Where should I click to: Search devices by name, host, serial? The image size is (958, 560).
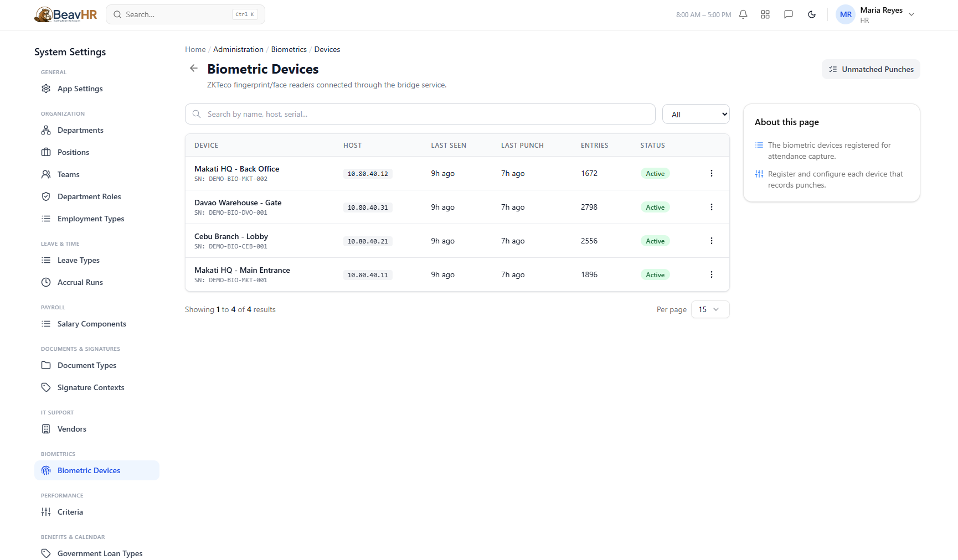420,114
